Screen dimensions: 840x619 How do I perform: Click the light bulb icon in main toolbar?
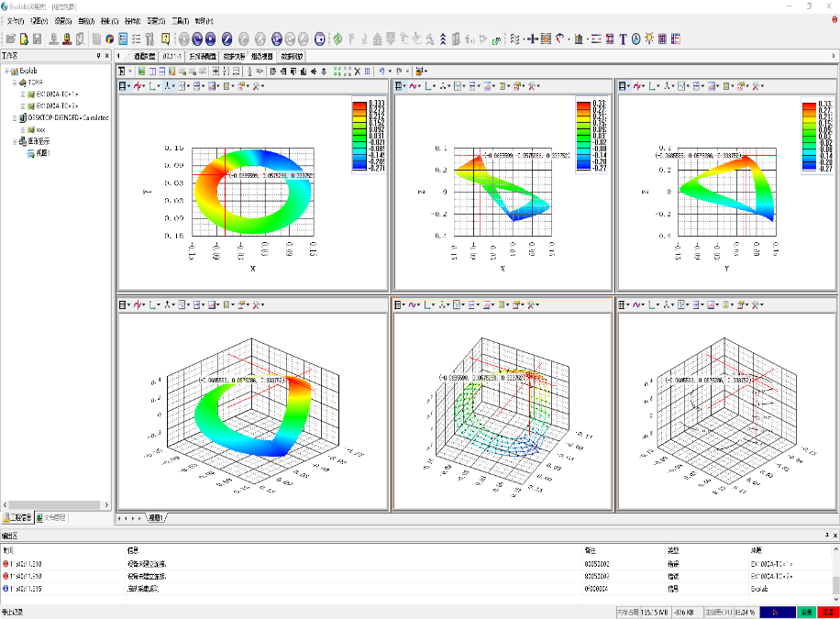click(x=648, y=39)
